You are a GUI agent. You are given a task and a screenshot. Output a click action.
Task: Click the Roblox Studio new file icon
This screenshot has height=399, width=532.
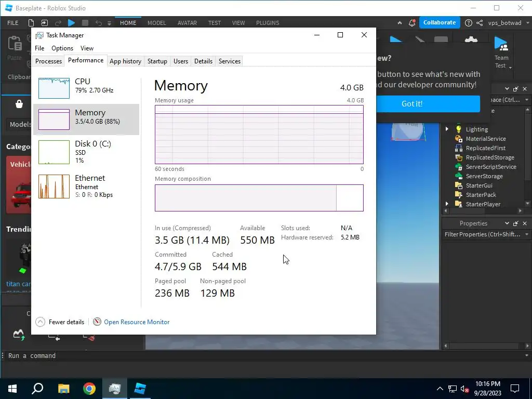[31, 23]
